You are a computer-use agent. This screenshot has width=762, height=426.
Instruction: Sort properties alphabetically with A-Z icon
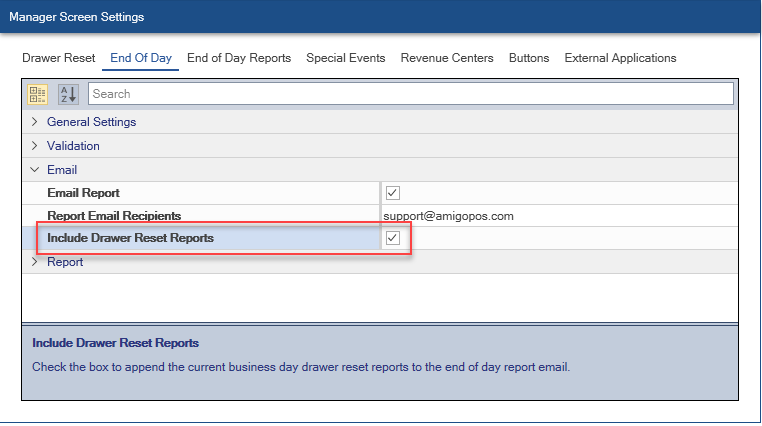[x=67, y=94]
